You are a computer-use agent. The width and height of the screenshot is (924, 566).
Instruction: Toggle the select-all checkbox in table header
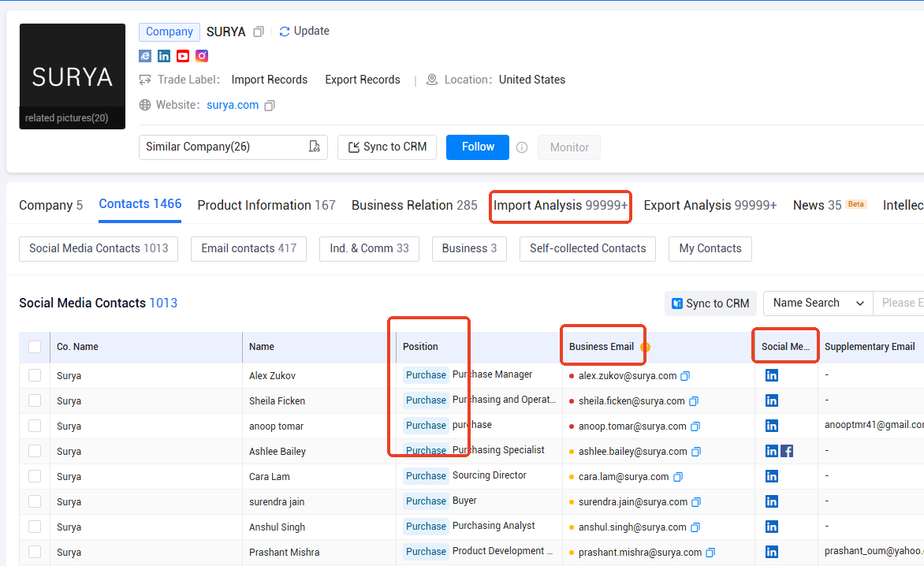tap(35, 347)
